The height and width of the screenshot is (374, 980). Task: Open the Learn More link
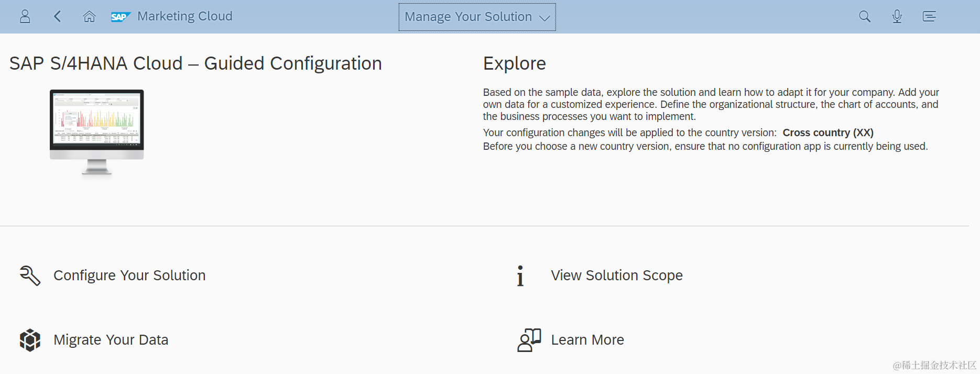pos(587,340)
